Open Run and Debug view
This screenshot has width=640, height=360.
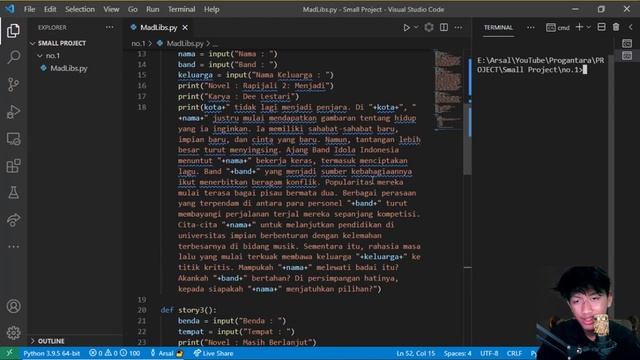13,111
